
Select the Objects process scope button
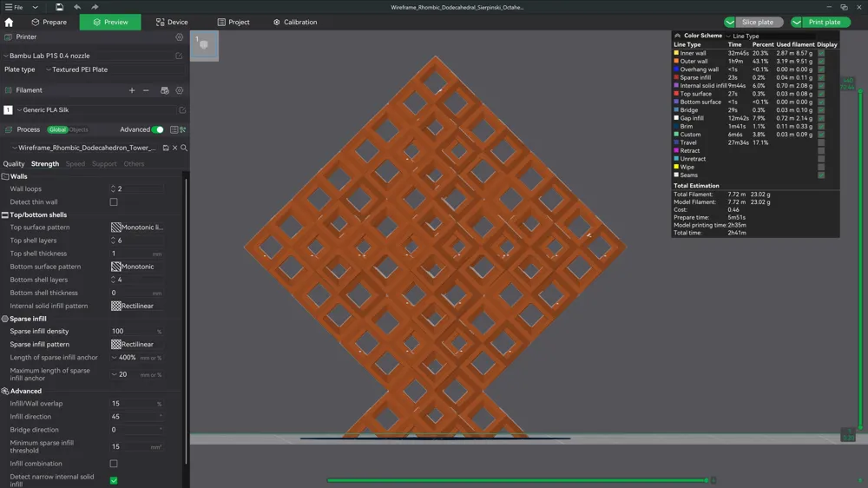click(x=78, y=129)
